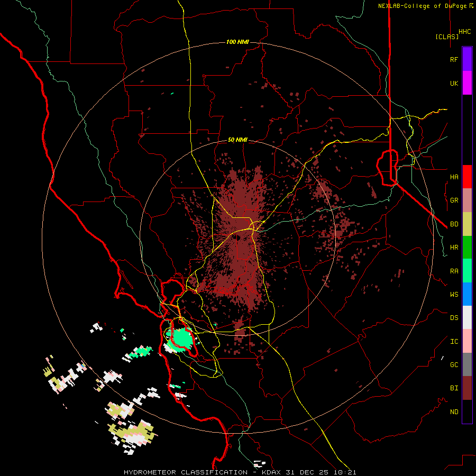The height and width of the screenshot is (476, 476).
Task: Click the "HHC" product label
Action: [465, 32]
